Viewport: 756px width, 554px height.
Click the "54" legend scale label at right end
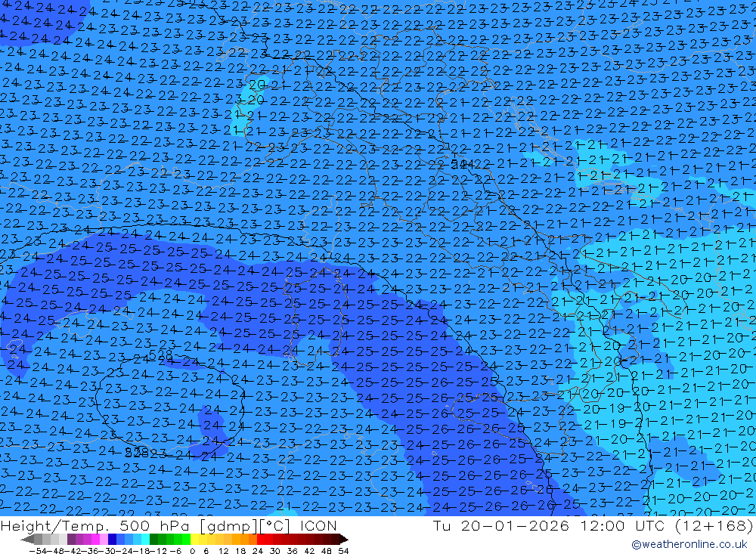point(343,550)
